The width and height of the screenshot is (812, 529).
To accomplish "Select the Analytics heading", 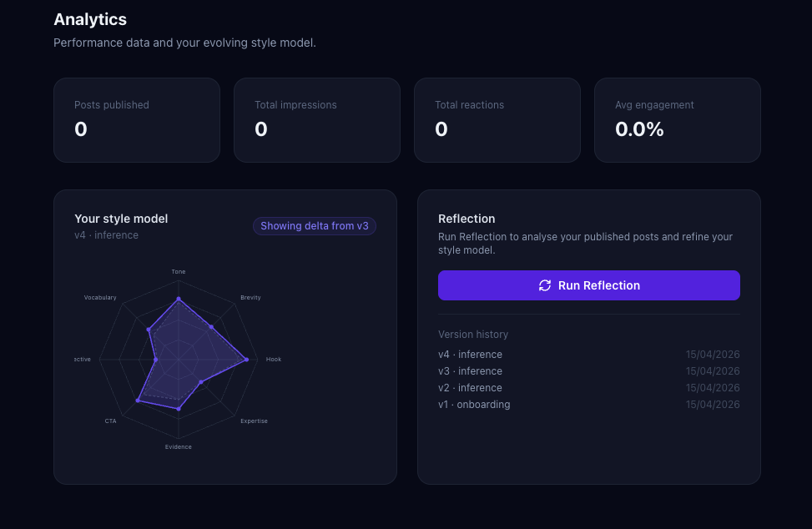I will (x=89, y=19).
